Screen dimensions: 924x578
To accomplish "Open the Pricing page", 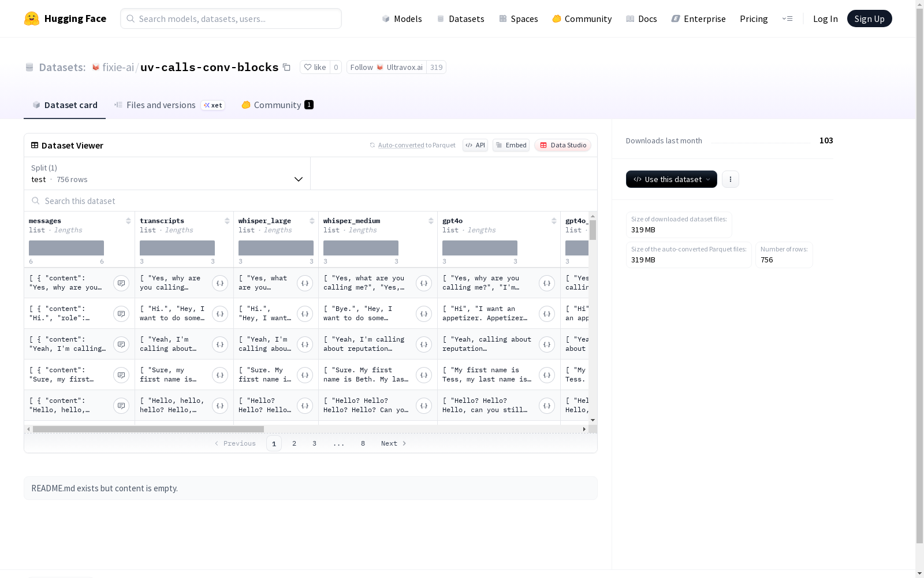I will (754, 18).
